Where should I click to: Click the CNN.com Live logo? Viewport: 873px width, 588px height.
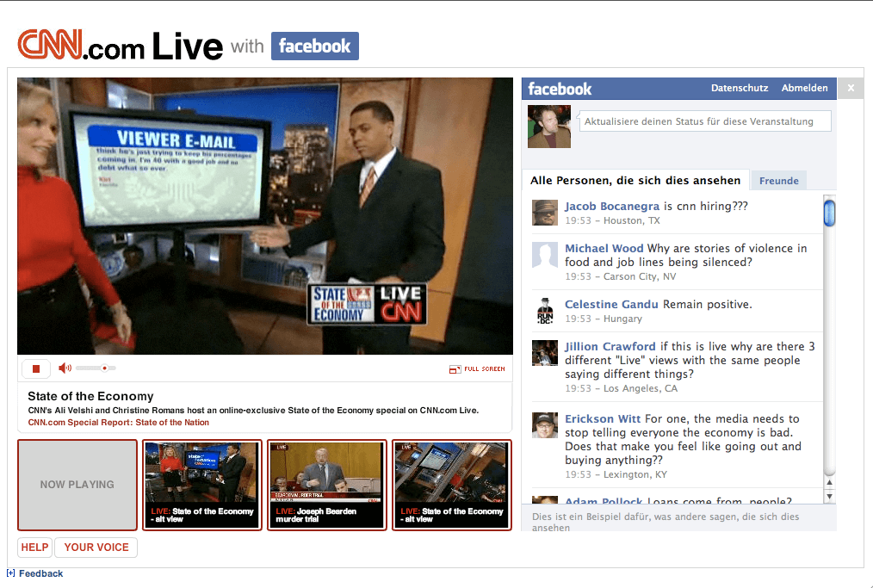121,46
